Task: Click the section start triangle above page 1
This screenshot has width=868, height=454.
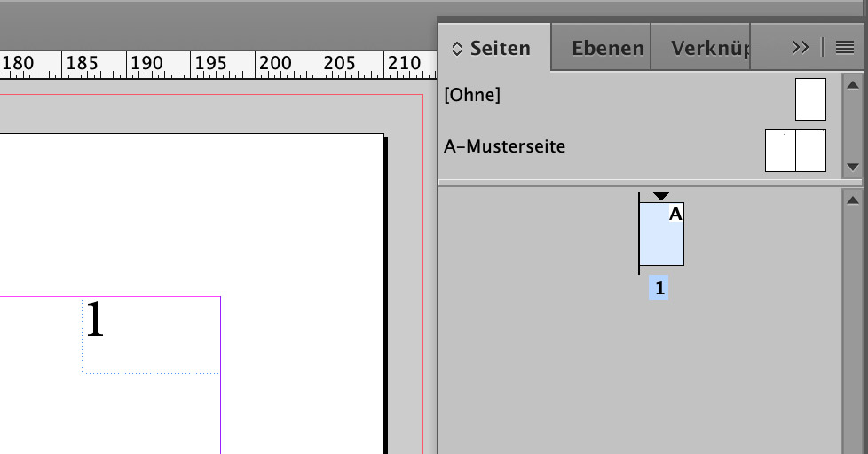Action: [661, 196]
